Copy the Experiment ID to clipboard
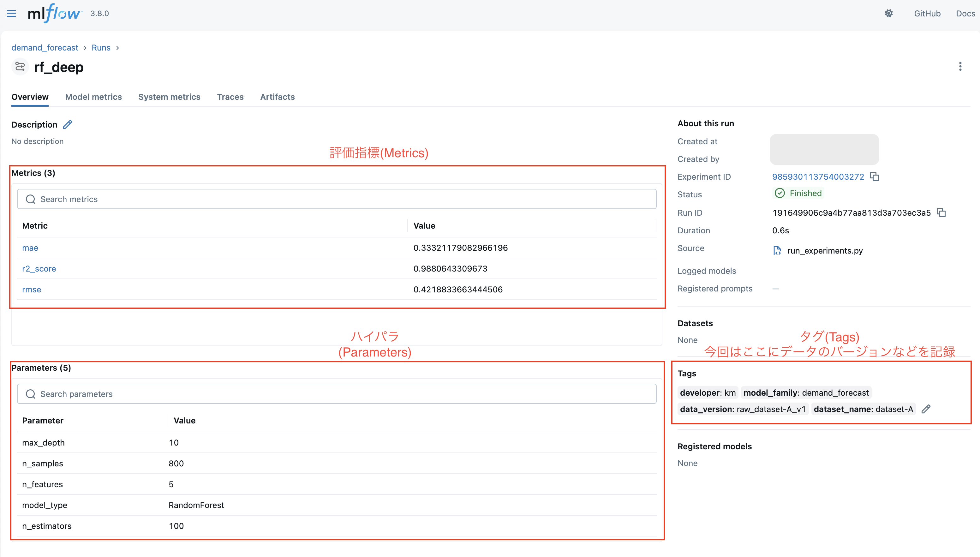This screenshot has width=980, height=557. point(875,177)
